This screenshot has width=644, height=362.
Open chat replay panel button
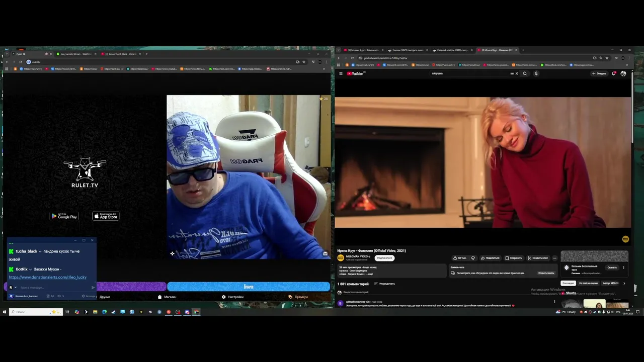click(546, 273)
